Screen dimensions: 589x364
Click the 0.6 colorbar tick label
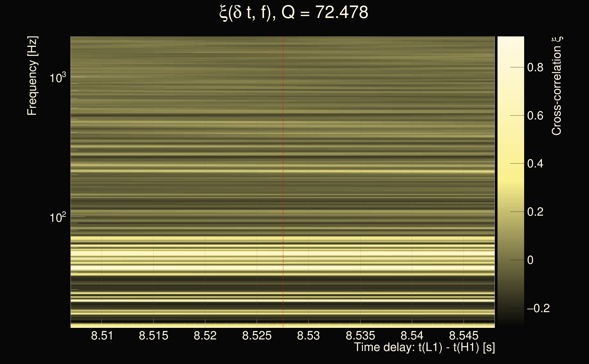point(535,116)
